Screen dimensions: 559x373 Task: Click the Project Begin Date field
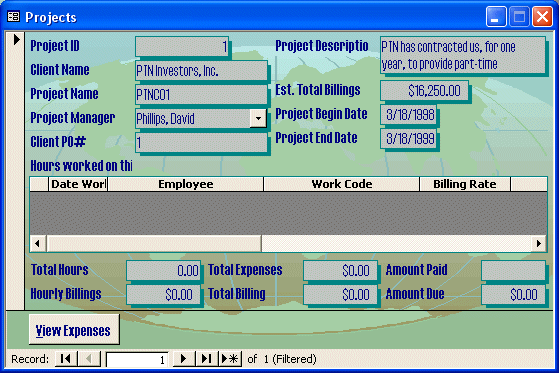409,114
